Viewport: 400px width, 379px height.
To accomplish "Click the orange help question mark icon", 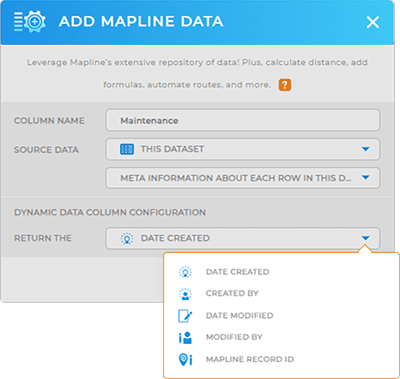I will [x=285, y=85].
